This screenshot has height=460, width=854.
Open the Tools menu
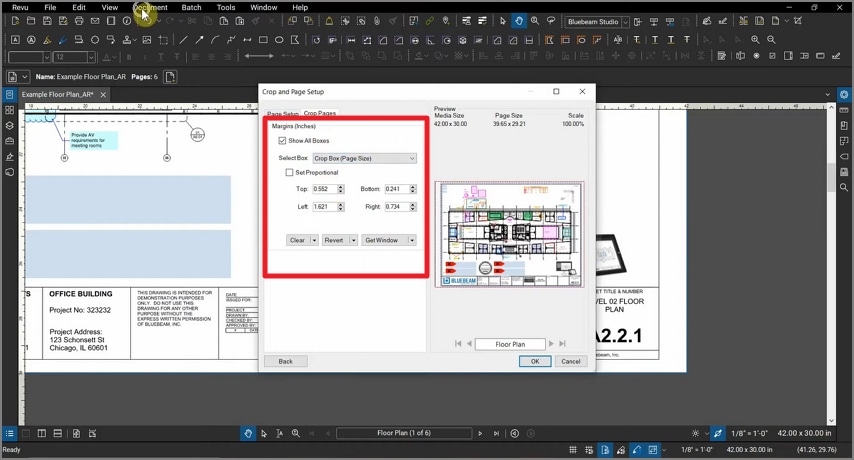pos(225,7)
